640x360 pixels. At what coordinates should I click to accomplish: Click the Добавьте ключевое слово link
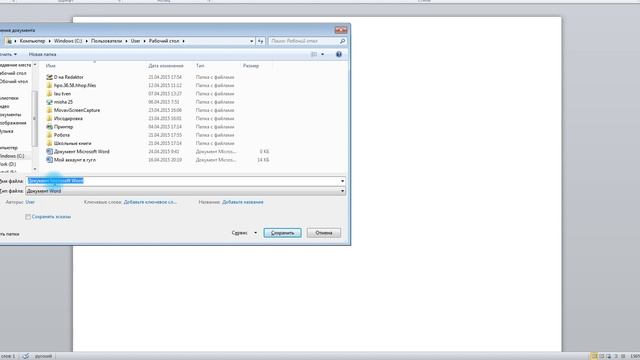click(150, 202)
